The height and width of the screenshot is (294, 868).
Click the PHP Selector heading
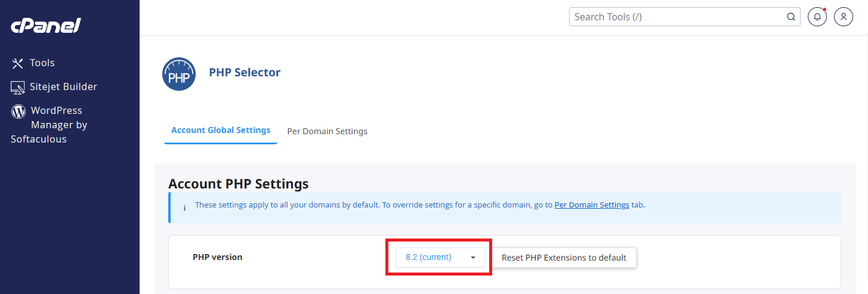click(x=245, y=72)
